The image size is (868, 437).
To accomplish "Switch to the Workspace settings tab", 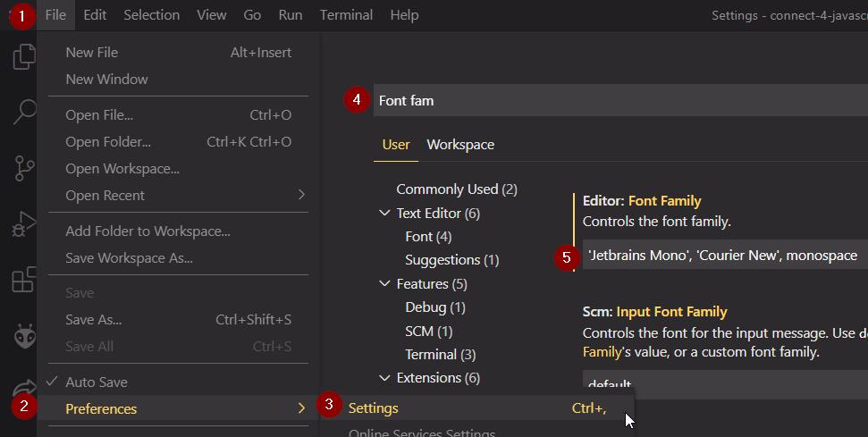I will 460,145.
